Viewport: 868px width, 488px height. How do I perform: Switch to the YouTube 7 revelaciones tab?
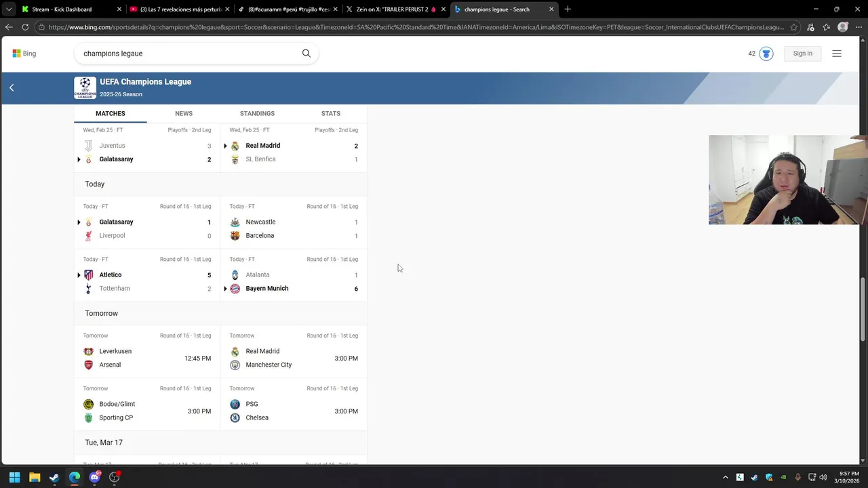coord(178,9)
